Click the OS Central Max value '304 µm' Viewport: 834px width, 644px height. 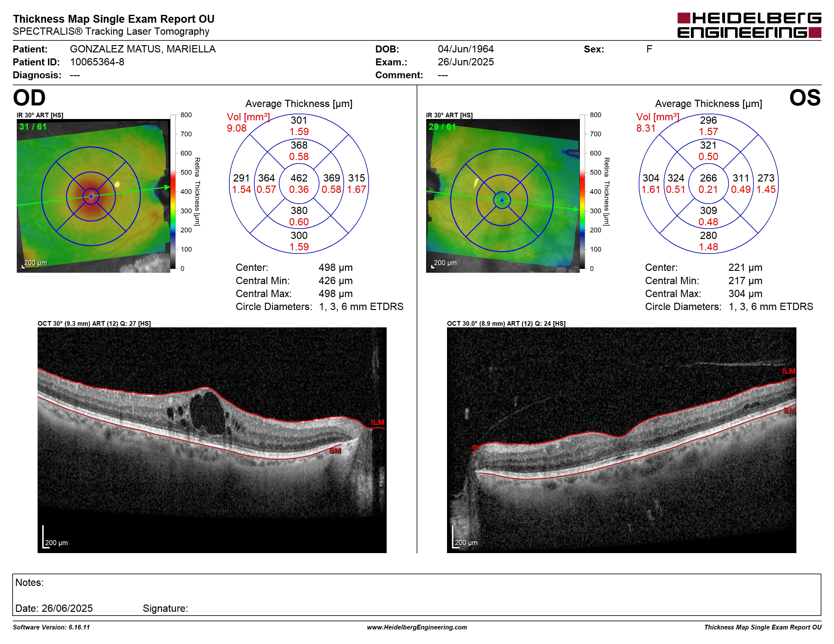[745, 293]
